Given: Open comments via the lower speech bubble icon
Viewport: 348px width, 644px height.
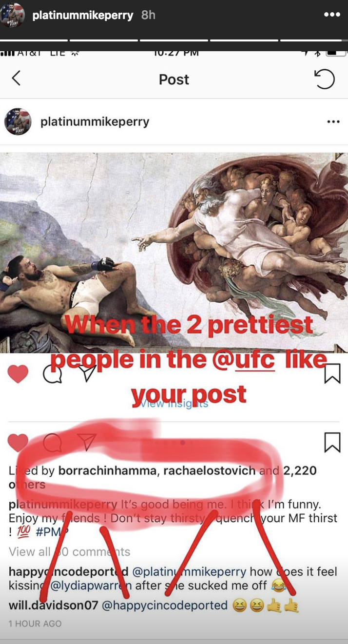Looking at the screenshot, I should click(x=53, y=443).
